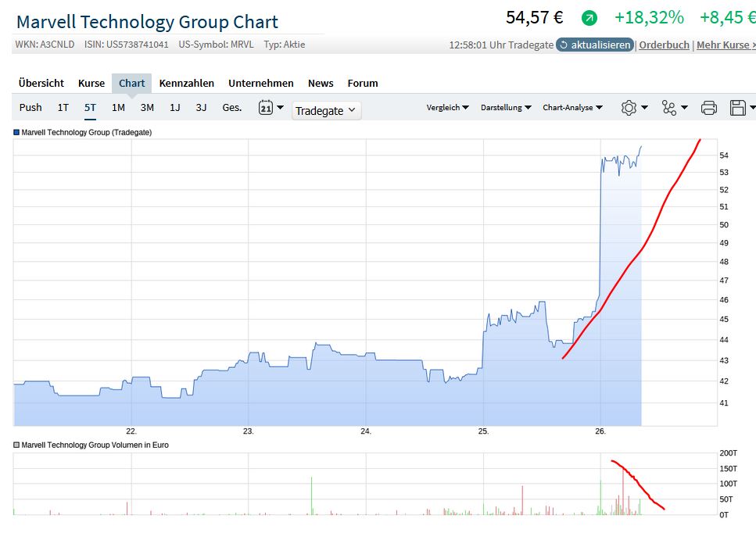Open the Orderbuch link
756x533 pixels.
665,45
